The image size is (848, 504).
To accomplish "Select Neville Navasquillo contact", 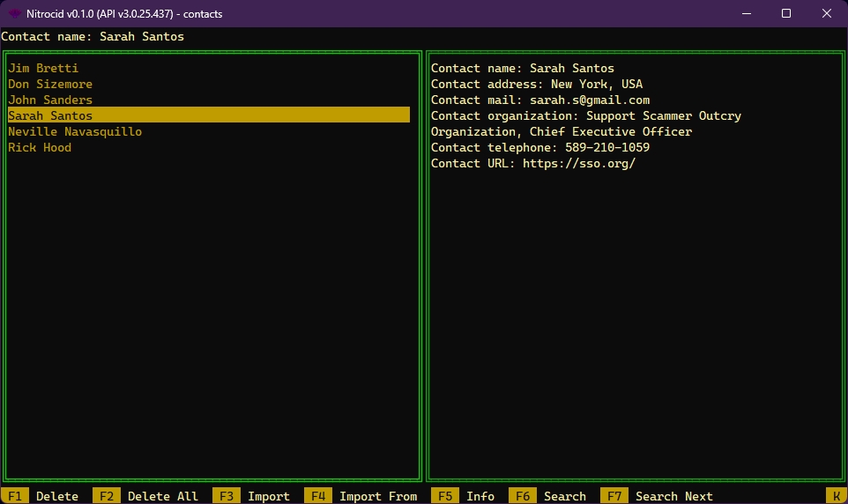I will pyautogui.click(x=75, y=131).
